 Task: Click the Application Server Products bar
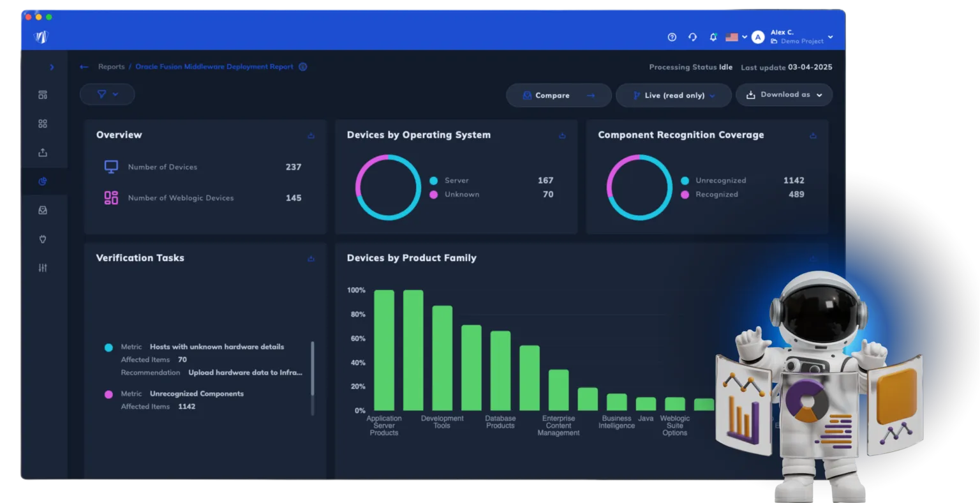(x=384, y=350)
